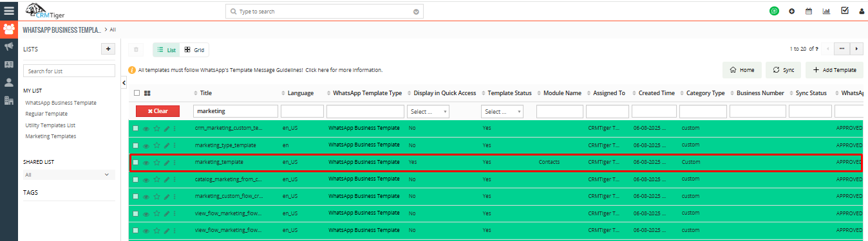
Task: Edit marketing_type_template with pencil icon
Action: 167,146
